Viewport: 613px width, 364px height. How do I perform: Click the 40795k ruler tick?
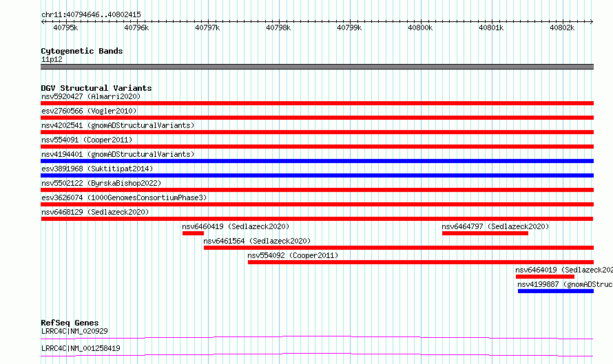pos(65,28)
